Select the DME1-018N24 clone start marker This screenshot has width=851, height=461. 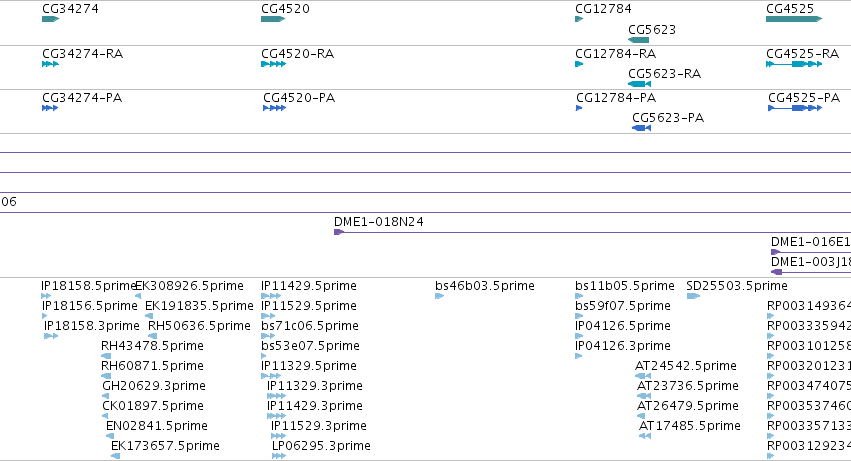(x=339, y=232)
